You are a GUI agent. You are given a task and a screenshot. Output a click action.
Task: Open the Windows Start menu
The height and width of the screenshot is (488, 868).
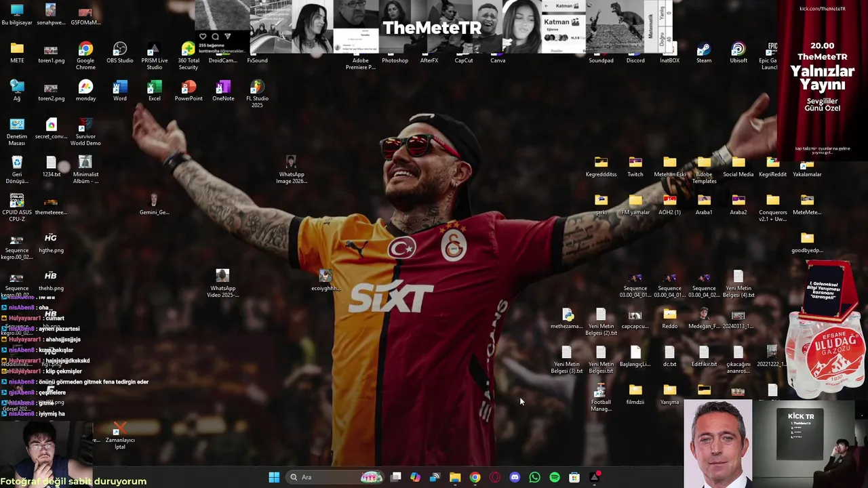274,477
